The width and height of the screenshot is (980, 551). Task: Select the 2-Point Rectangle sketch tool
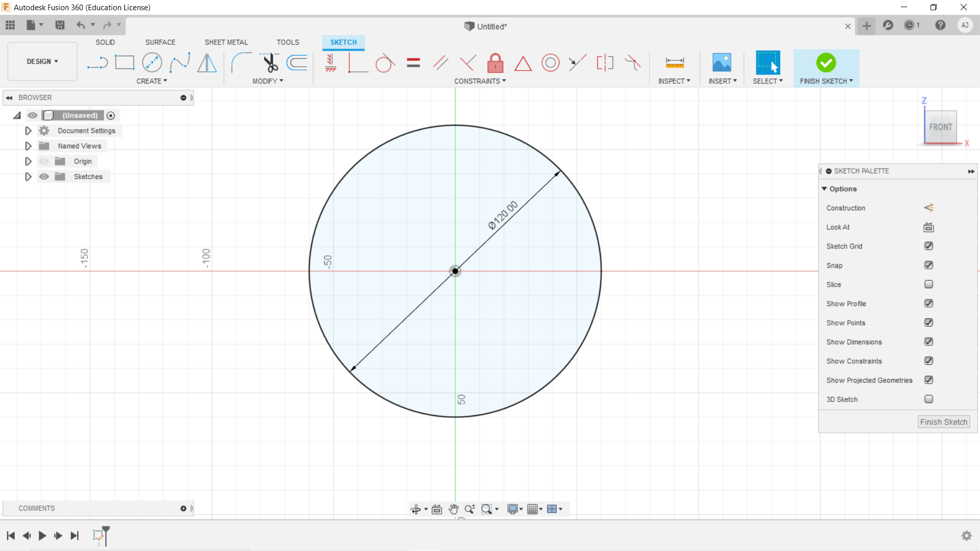[x=125, y=63]
